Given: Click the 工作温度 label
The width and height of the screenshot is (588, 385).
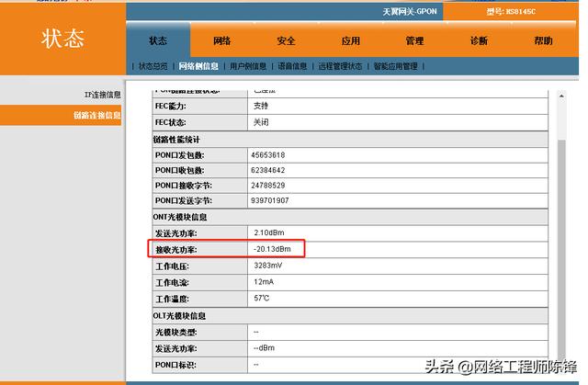Looking at the screenshot, I should click(x=172, y=300).
